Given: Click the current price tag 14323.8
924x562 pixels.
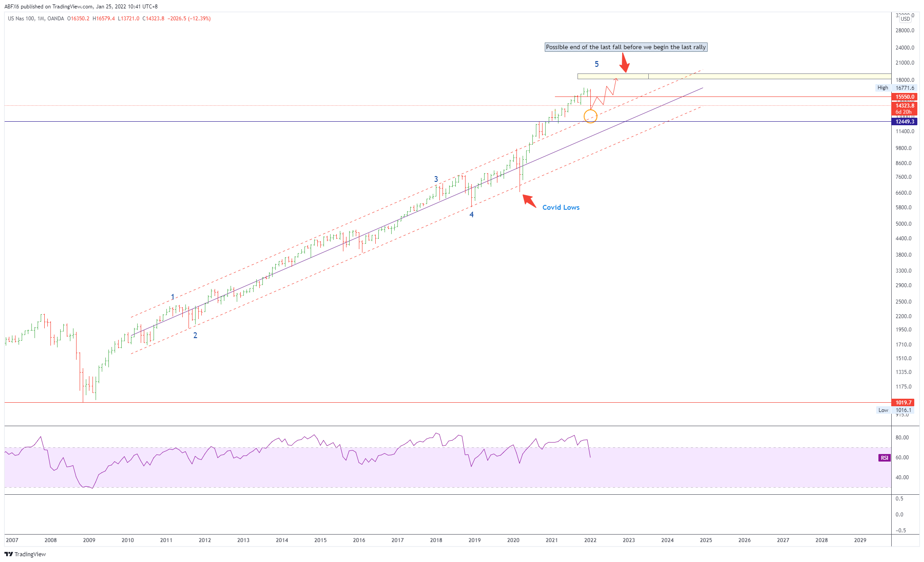Looking at the screenshot, I should pyautogui.click(x=904, y=106).
